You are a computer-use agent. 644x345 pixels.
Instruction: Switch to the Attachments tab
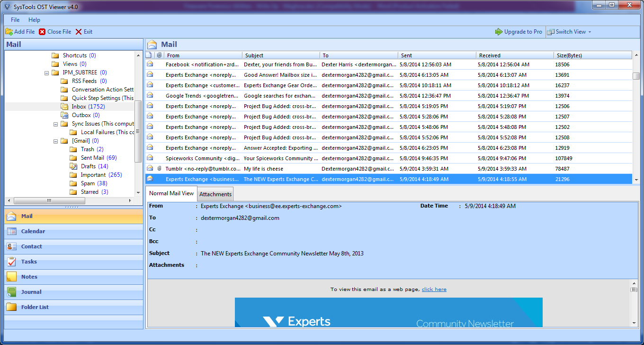(x=215, y=194)
